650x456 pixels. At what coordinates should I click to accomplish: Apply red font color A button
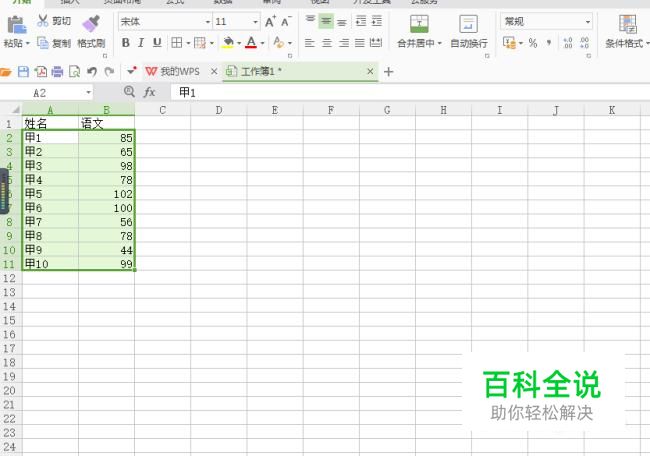click(251, 43)
